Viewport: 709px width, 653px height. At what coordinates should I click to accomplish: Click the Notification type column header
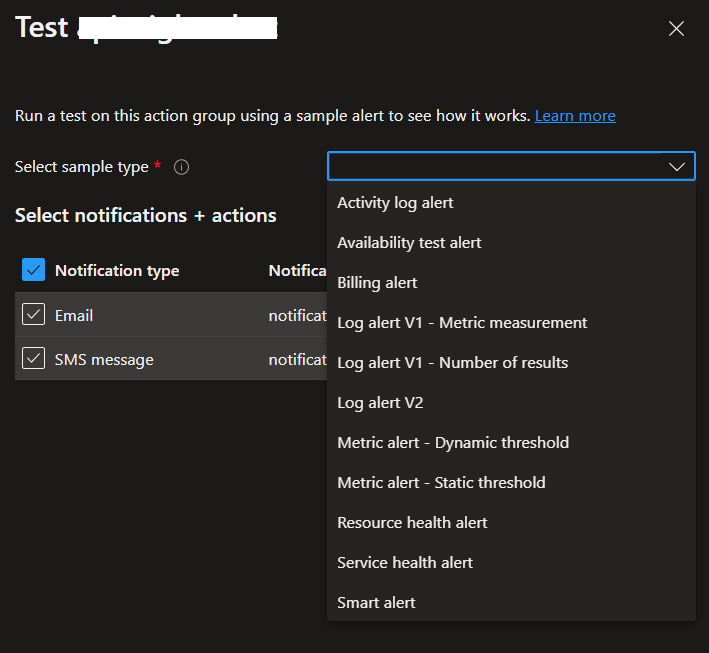tap(117, 271)
